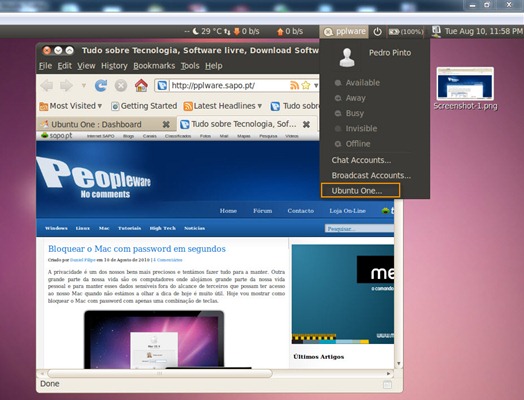524x400 pixels.
Task: Open the address bar history dropdown arrow
Action: point(316,86)
